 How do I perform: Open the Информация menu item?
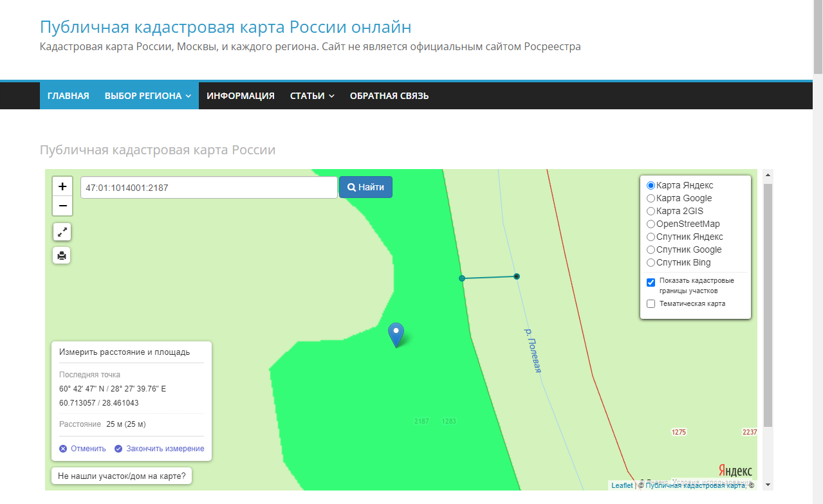click(241, 96)
